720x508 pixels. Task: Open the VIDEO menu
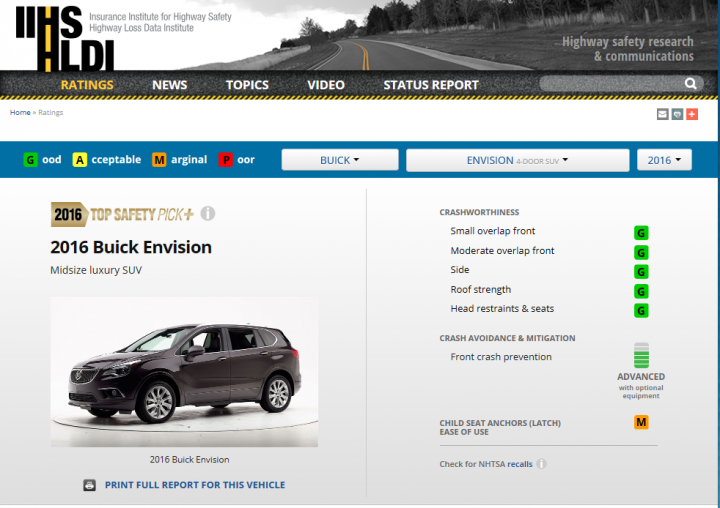(x=326, y=85)
